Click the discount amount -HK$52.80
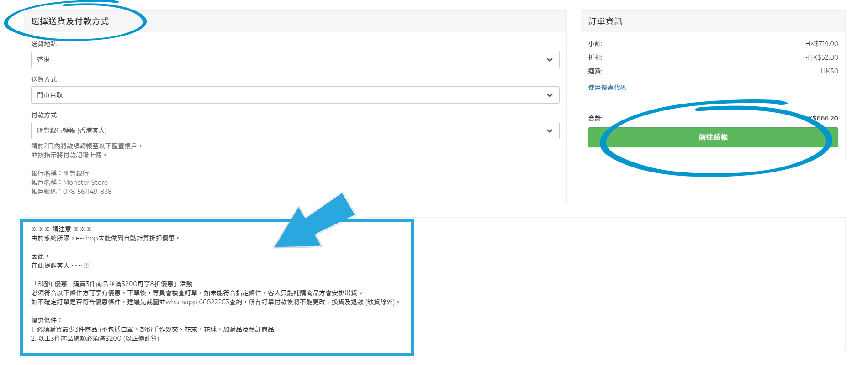Viewport: 868px width, 365px height. (x=821, y=57)
